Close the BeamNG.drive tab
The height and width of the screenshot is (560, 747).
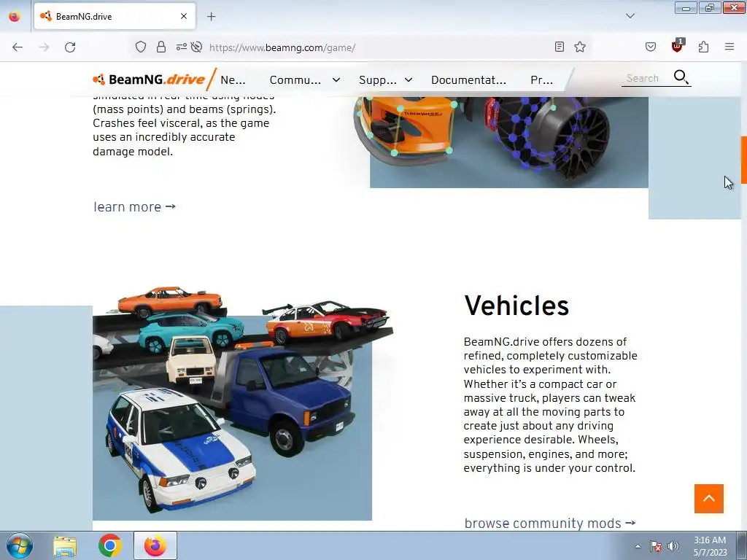pyautogui.click(x=184, y=16)
